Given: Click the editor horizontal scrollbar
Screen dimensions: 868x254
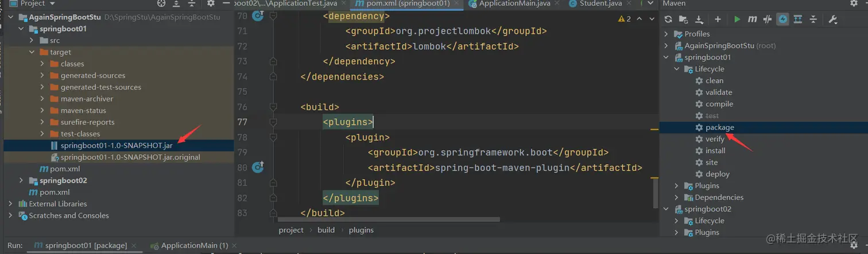Looking at the screenshot, I should coord(389,219).
